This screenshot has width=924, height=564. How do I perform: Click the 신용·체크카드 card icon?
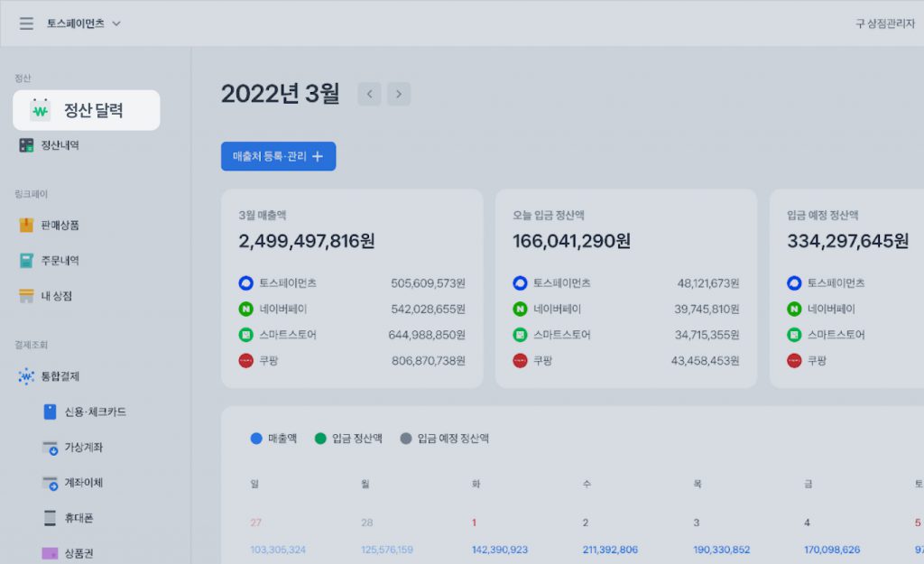[51, 411]
